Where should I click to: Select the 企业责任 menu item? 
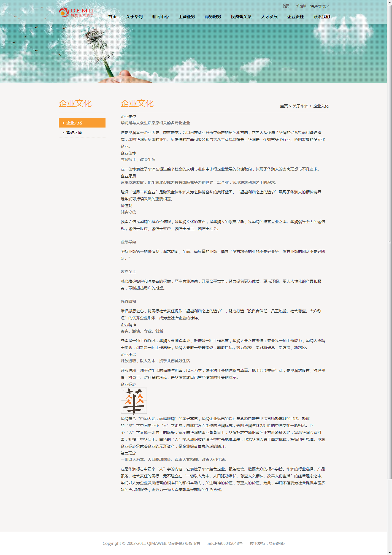(x=296, y=17)
